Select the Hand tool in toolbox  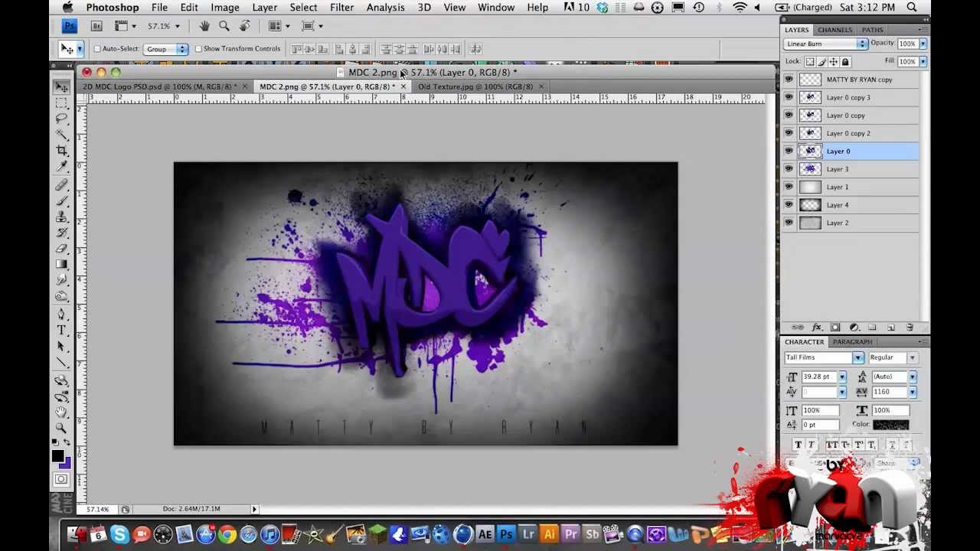point(61,412)
